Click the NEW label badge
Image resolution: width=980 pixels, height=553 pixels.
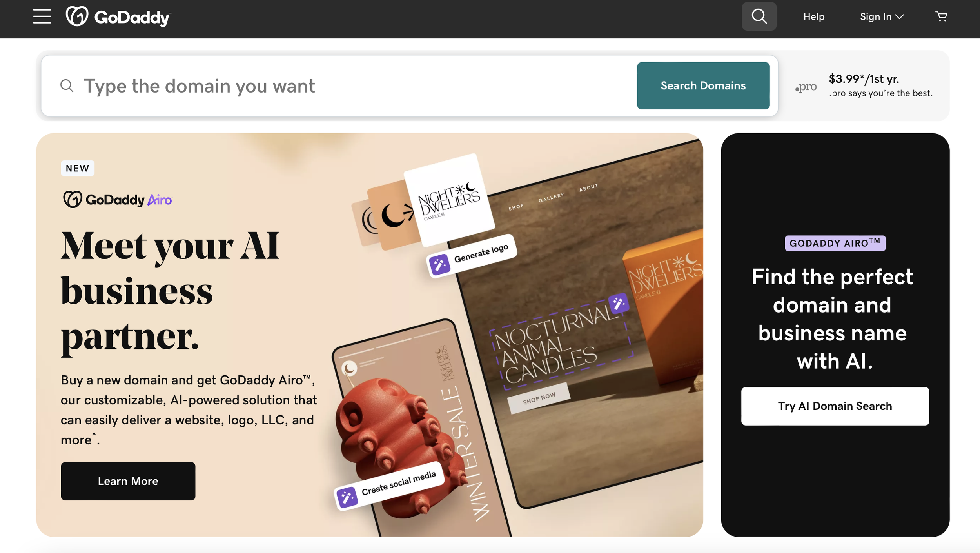pyautogui.click(x=78, y=168)
